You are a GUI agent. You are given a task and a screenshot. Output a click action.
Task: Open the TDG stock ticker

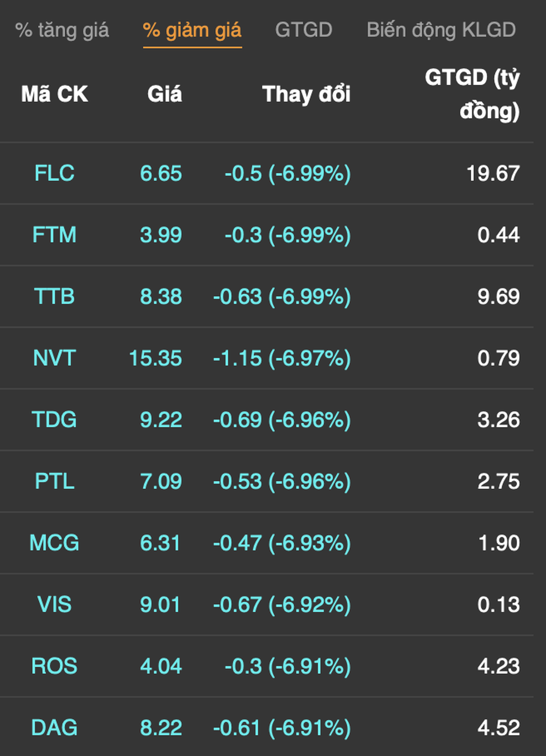click(x=54, y=419)
